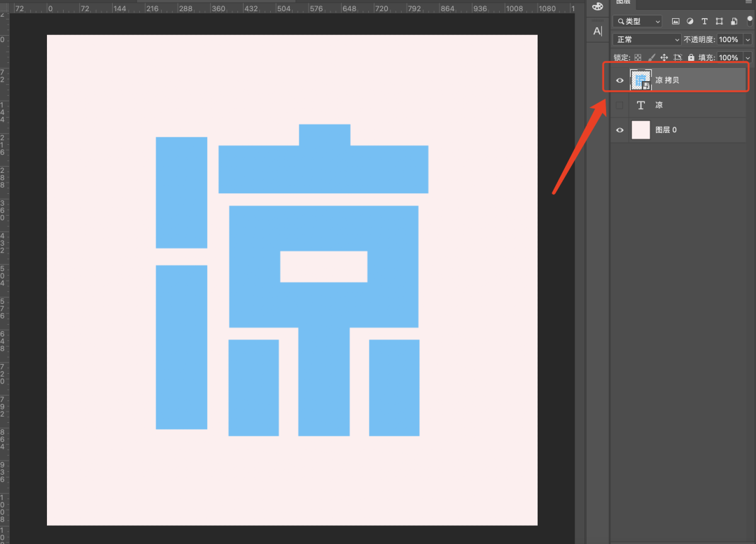Screen dimensions: 756x544
Task: Select the 凉 拷贝 layer name
Action: coord(667,80)
